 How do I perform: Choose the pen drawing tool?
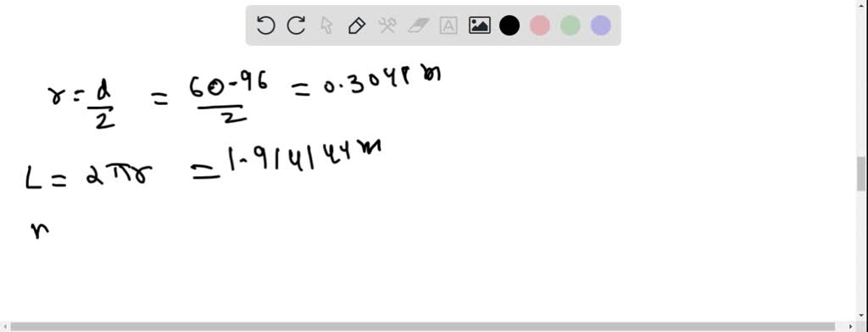tap(357, 25)
